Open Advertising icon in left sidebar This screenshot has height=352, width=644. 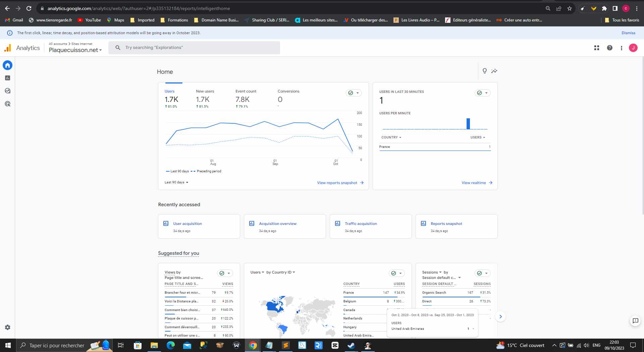click(7, 104)
